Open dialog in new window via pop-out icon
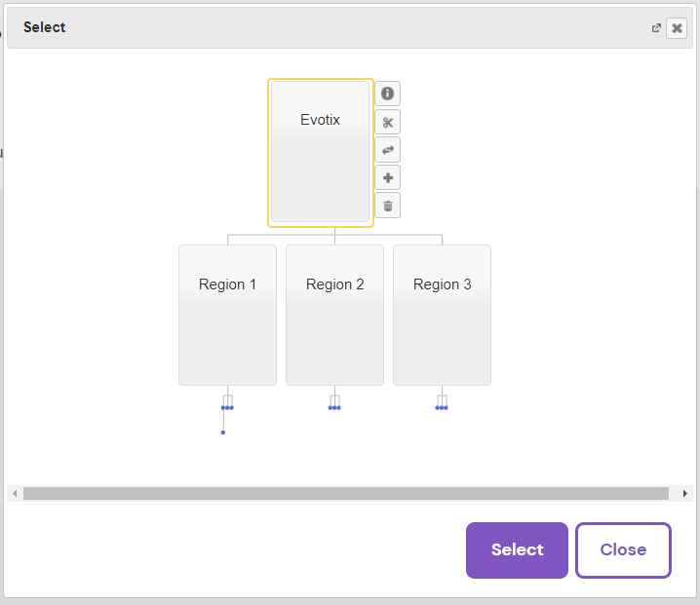The width and height of the screenshot is (700, 605). tap(656, 28)
